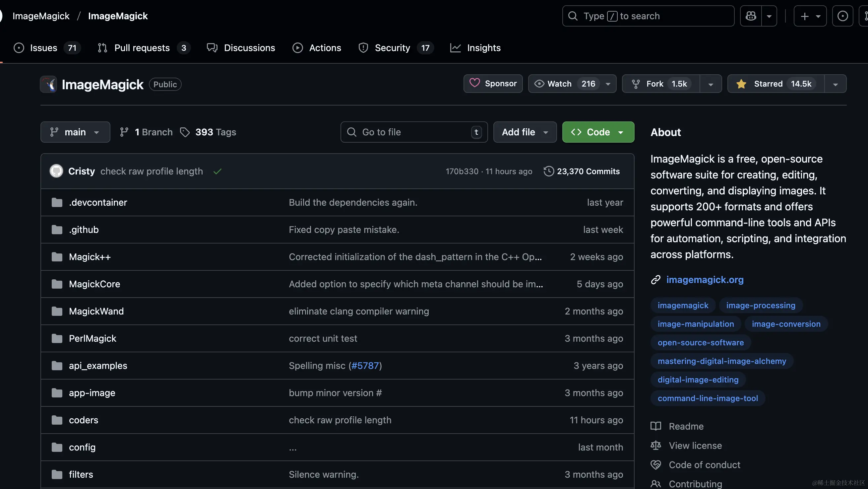Image resolution: width=868 pixels, height=489 pixels.
Task: Click Cristy's avatar in latest commit
Action: click(x=56, y=171)
